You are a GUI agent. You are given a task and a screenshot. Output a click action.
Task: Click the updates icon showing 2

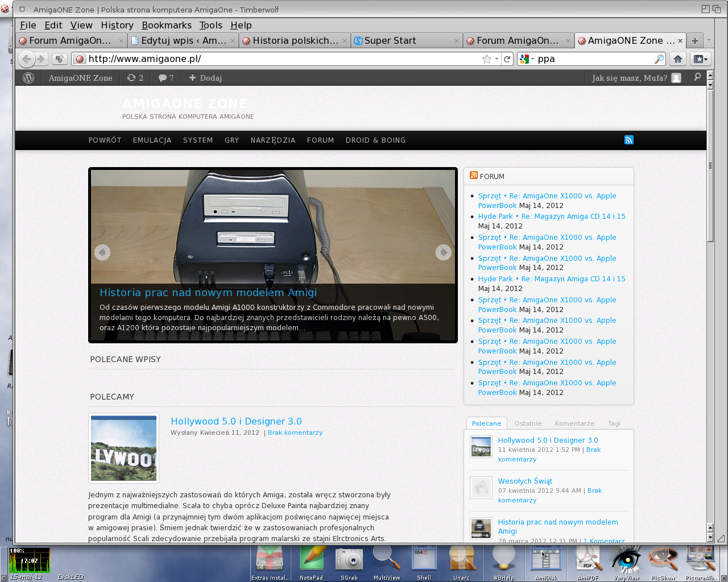pyautogui.click(x=135, y=78)
